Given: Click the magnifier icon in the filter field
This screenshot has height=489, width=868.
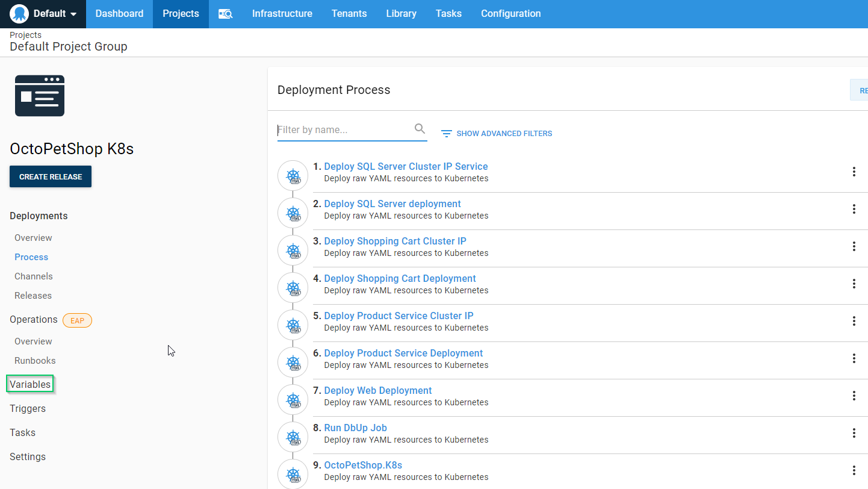Looking at the screenshot, I should tap(420, 129).
